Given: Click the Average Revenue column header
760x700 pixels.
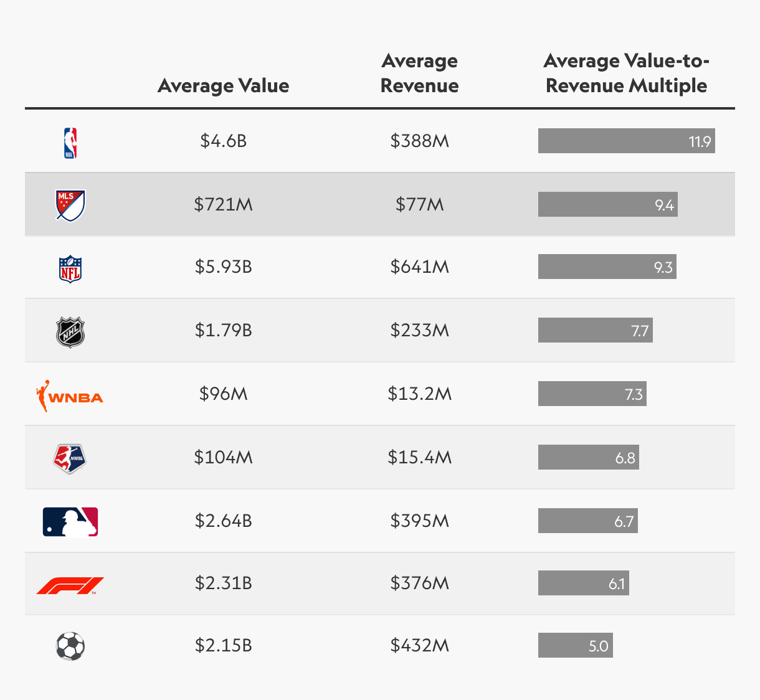Looking at the screenshot, I should coord(419,73).
